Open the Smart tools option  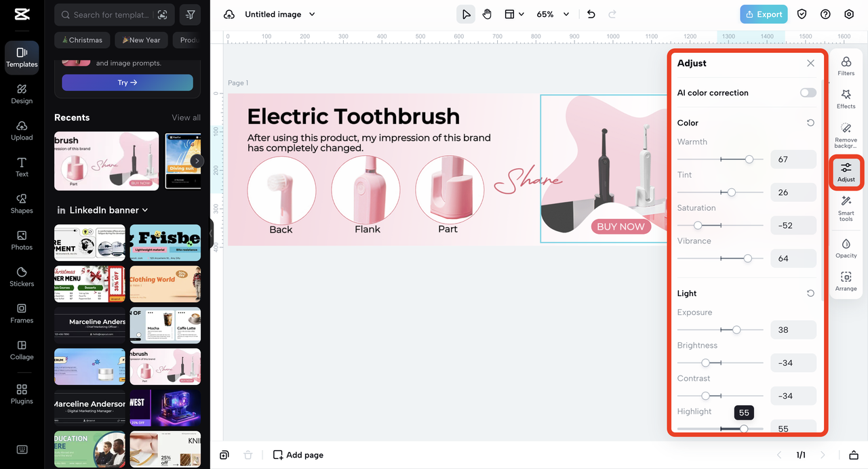click(x=846, y=208)
